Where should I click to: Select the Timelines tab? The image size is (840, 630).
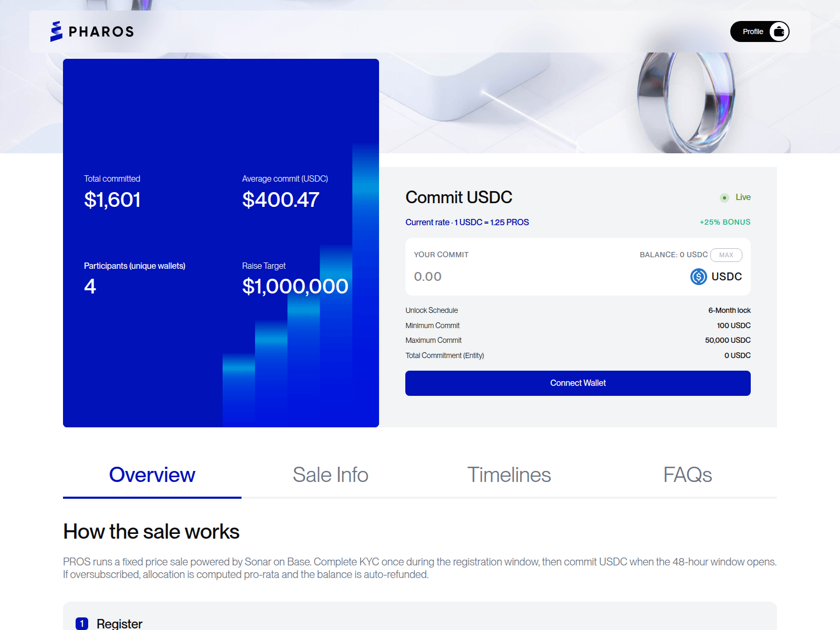tap(509, 475)
